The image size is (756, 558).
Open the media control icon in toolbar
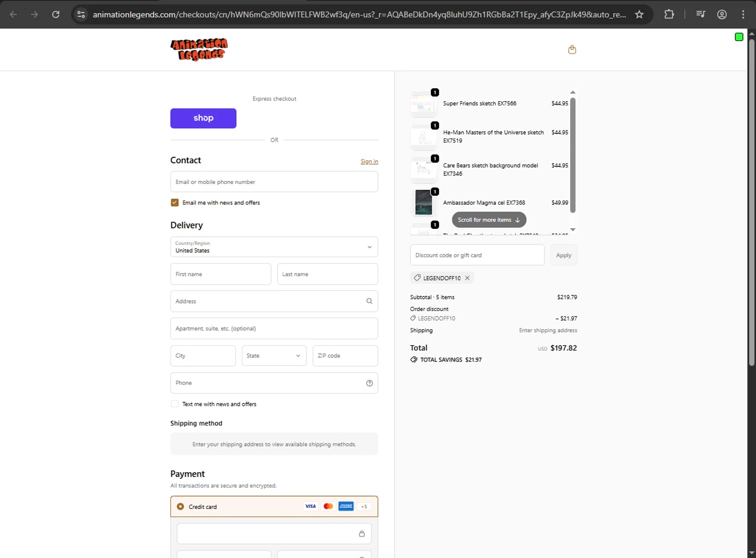pyautogui.click(x=701, y=14)
